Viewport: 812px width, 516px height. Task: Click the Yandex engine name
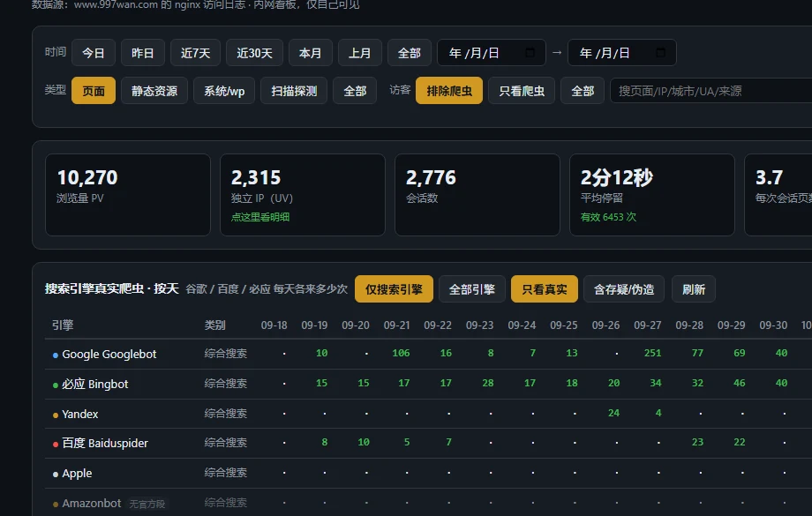coord(79,414)
